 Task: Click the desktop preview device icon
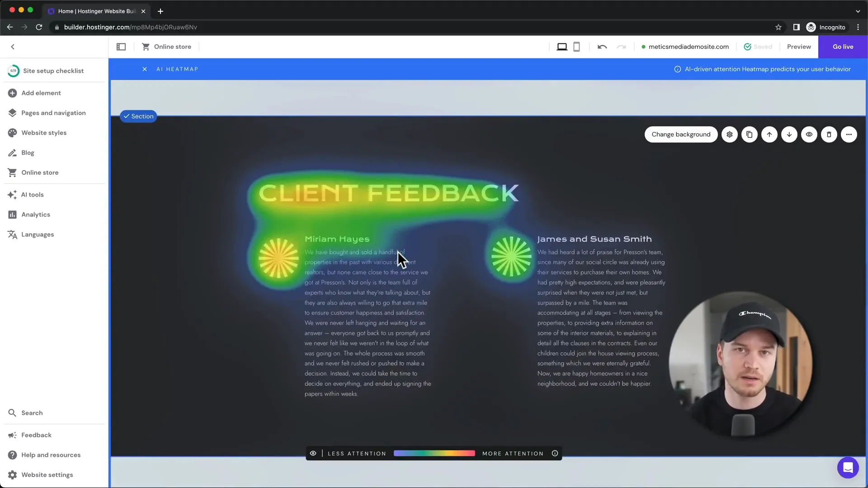click(562, 47)
